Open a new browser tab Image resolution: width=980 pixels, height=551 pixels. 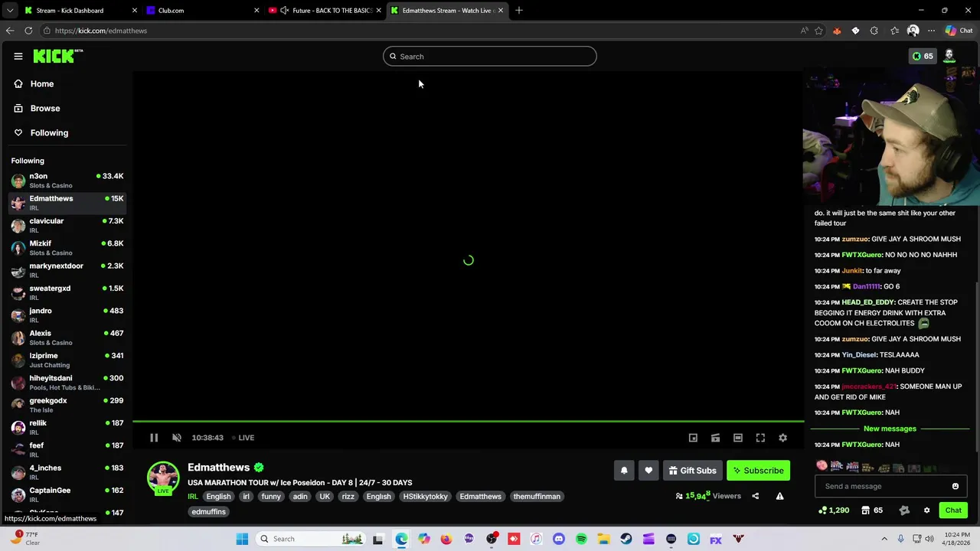pyautogui.click(x=519, y=11)
